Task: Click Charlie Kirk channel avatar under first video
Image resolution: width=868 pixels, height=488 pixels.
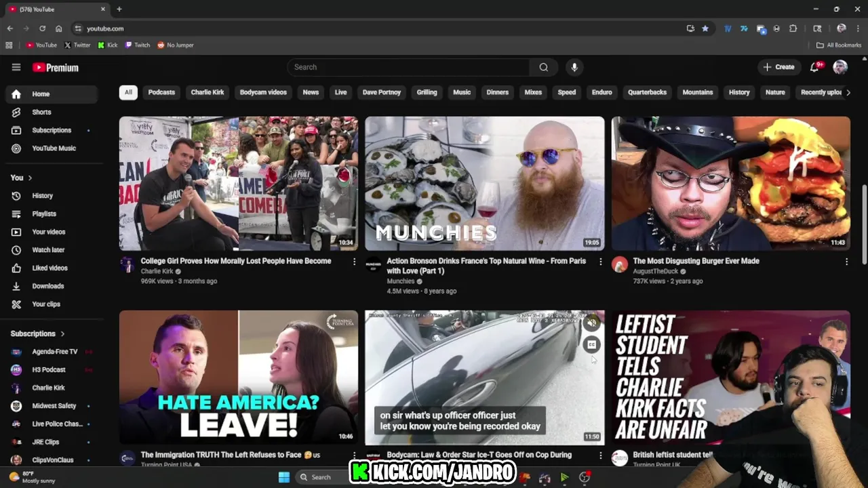Action: (127, 265)
